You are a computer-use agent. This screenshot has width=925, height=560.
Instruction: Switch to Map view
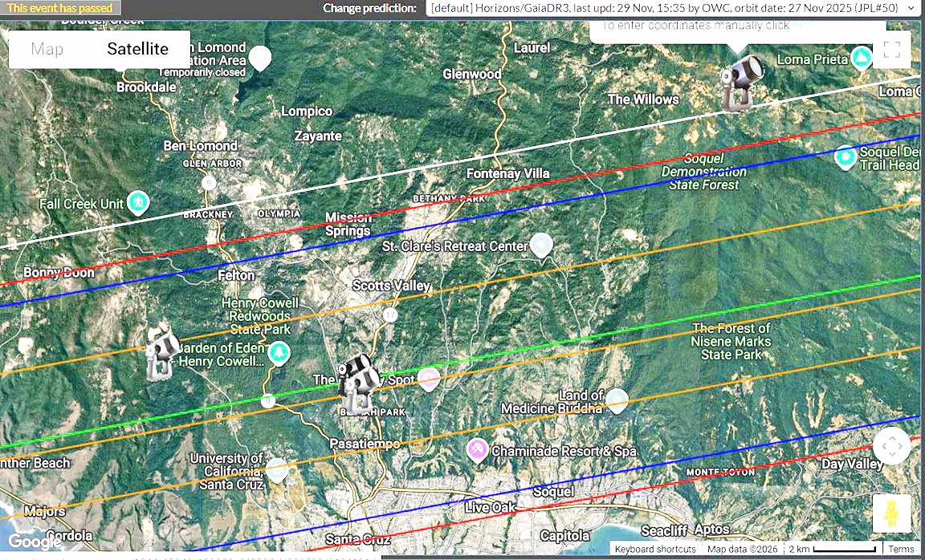click(x=47, y=49)
